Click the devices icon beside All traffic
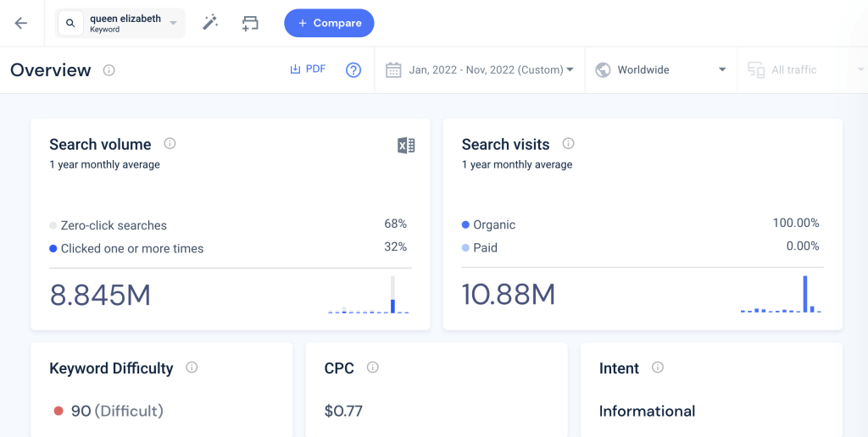This screenshot has height=437, width=868. pos(755,70)
